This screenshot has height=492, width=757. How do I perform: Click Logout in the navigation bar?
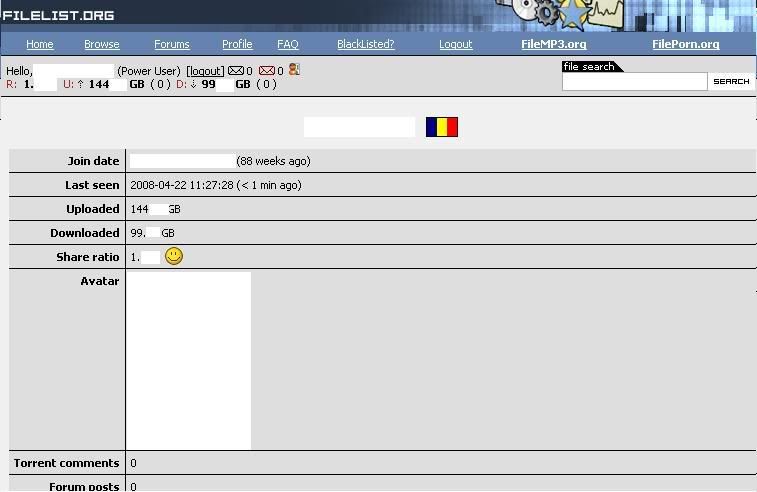click(x=455, y=44)
